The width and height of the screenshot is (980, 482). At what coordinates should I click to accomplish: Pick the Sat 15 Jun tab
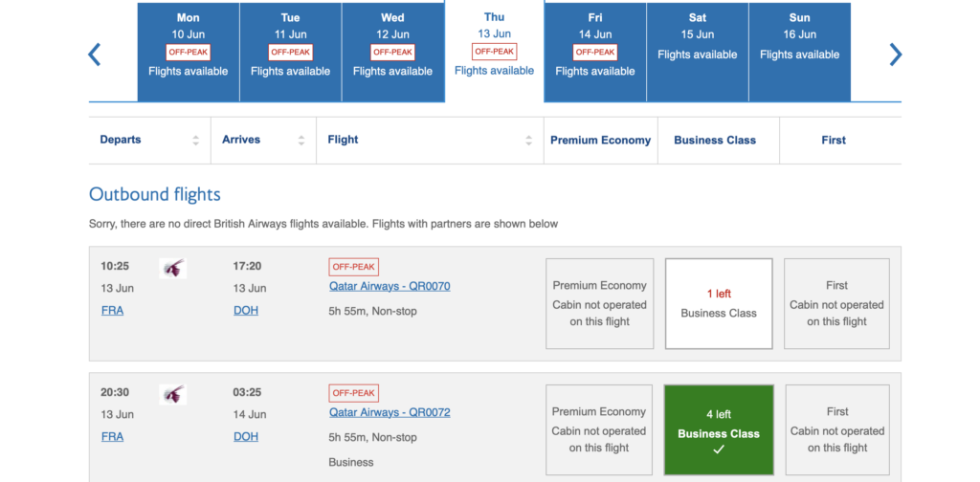point(698,52)
